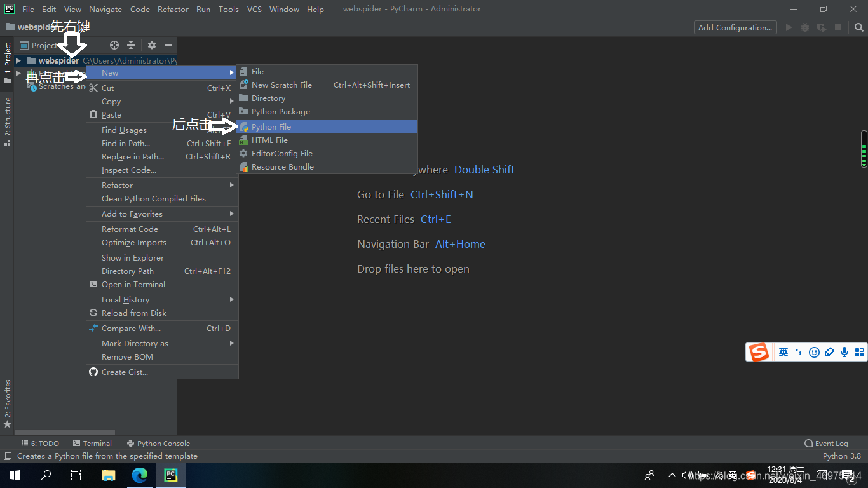Click the collapse all icon in Project panel
The height and width of the screenshot is (488, 868).
pyautogui.click(x=131, y=45)
